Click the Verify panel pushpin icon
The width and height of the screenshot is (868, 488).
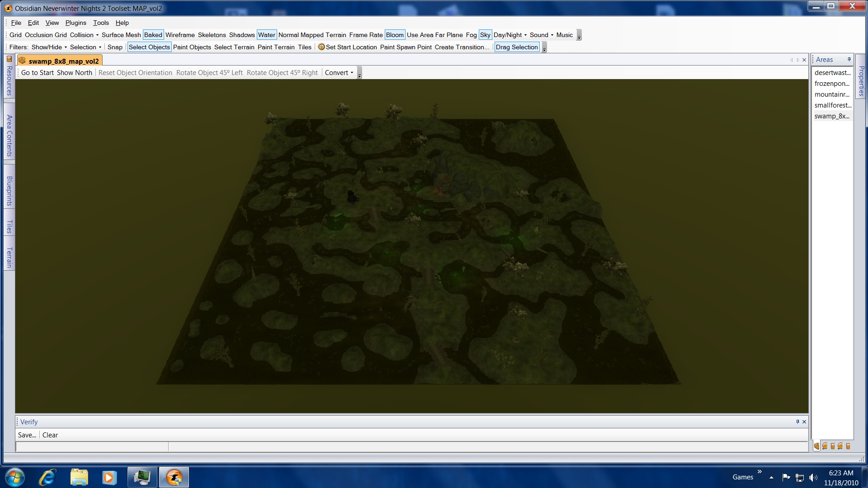(797, 422)
